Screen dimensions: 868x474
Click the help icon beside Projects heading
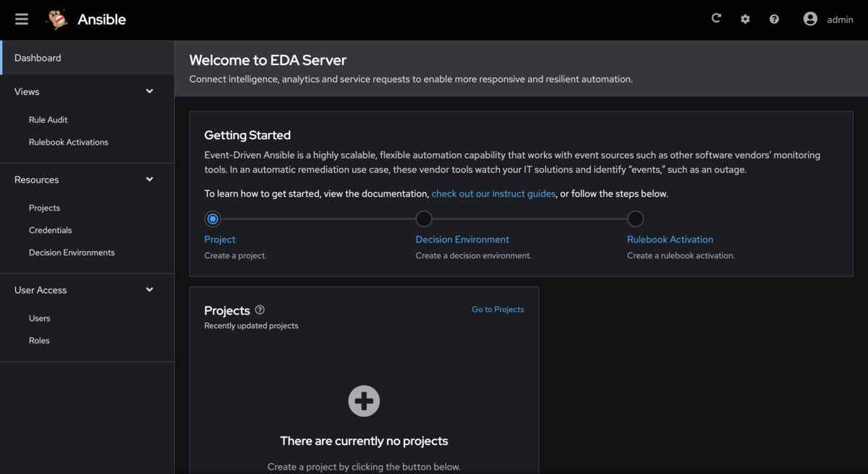259,310
